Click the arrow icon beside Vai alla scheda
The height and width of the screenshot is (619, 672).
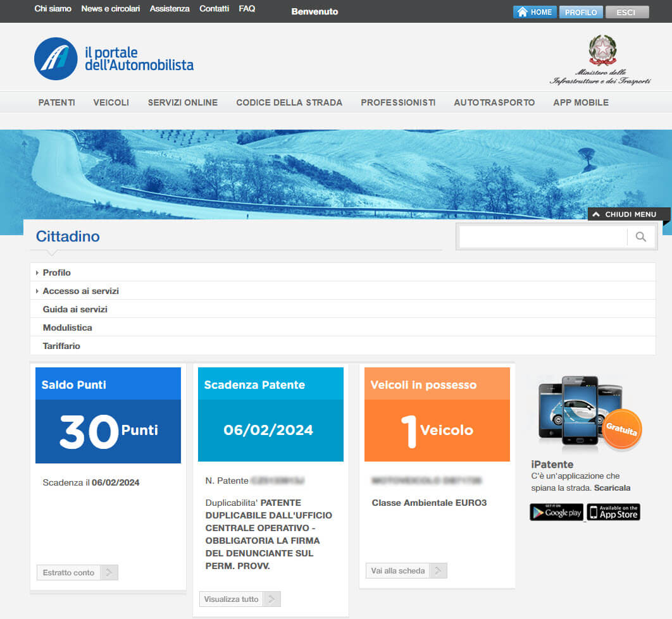(x=438, y=570)
